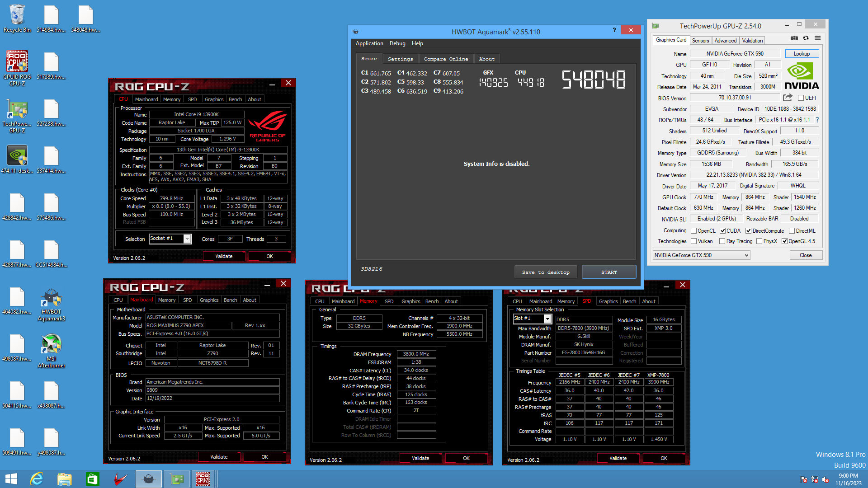Open the Windows Store taskbar icon
The image size is (868, 488).
(92, 479)
